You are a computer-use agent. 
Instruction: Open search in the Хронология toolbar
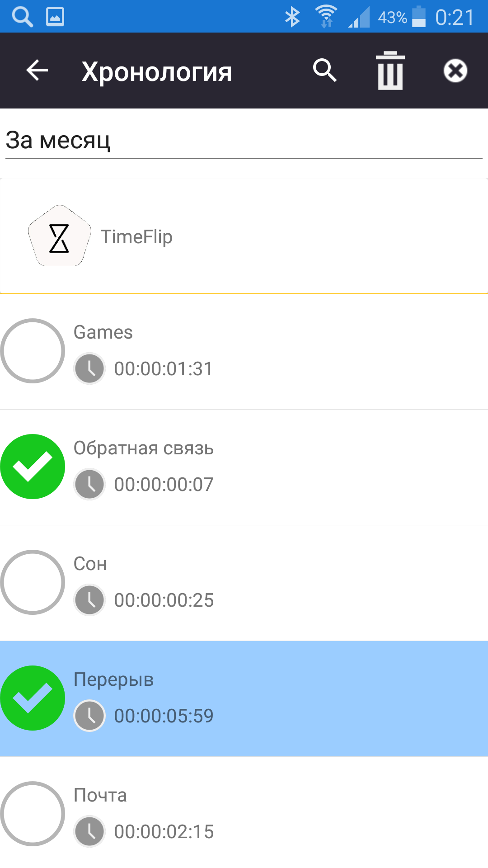coord(325,71)
